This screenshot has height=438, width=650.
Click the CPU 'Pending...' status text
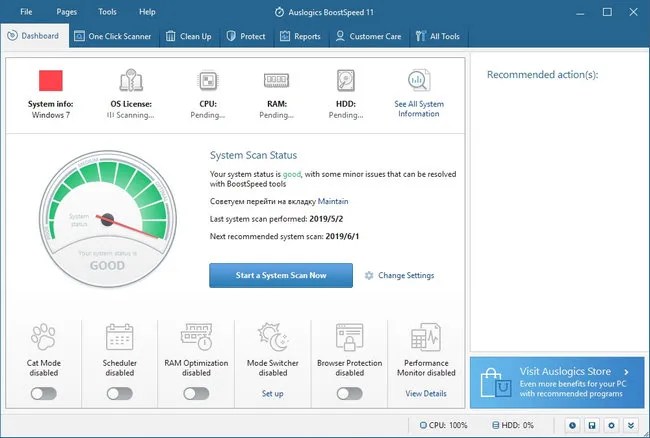point(208,115)
